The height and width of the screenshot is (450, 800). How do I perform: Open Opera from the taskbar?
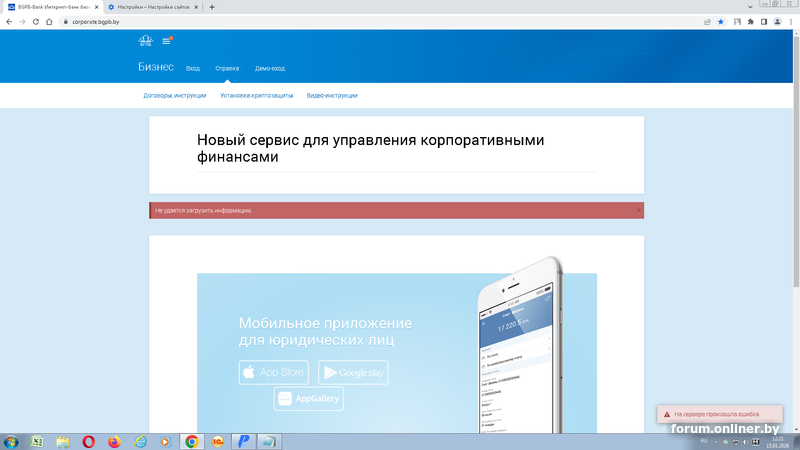[89, 441]
